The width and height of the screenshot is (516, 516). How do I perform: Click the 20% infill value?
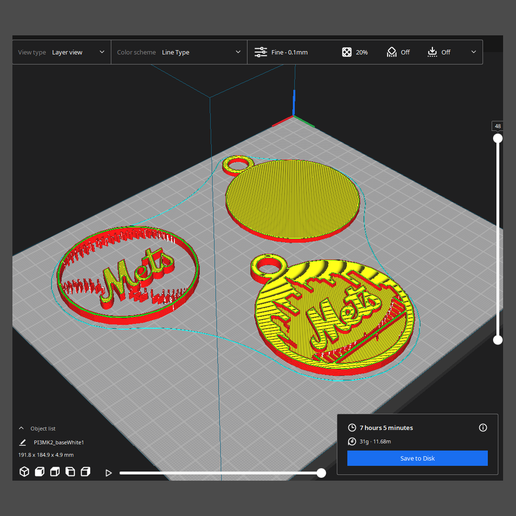tap(362, 52)
